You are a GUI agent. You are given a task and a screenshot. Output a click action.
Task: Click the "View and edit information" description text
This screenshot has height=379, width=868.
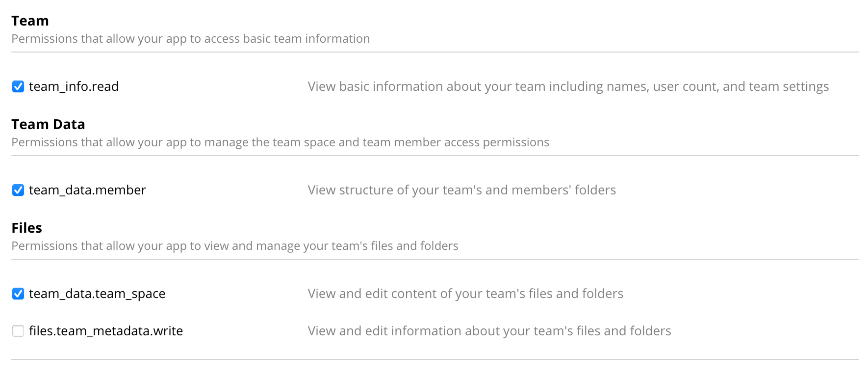click(x=489, y=331)
